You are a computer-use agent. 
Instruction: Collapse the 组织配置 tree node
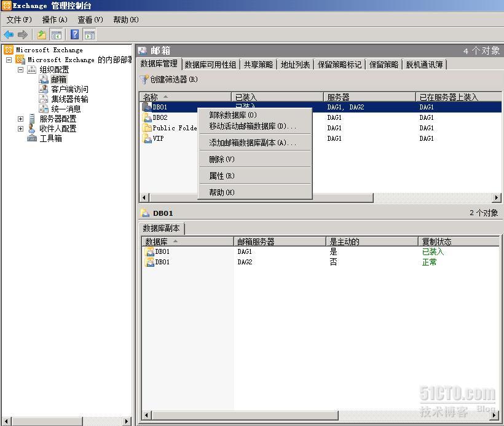pyautogui.click(x=20, y=69)
